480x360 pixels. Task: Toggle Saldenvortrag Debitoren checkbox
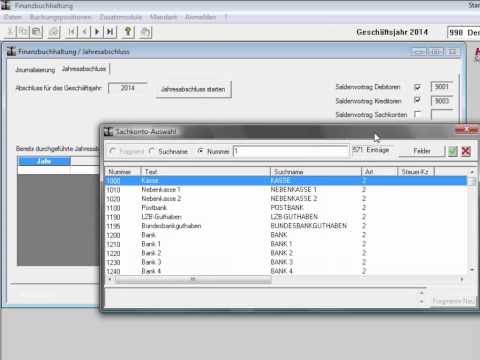click(x=417, y=87)
